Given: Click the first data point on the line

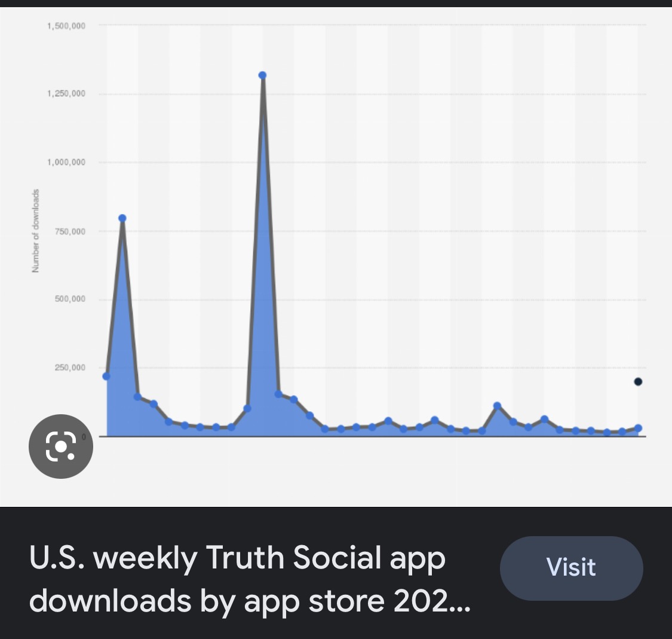Looking at the screenshot, I should (x=106, y=376).
